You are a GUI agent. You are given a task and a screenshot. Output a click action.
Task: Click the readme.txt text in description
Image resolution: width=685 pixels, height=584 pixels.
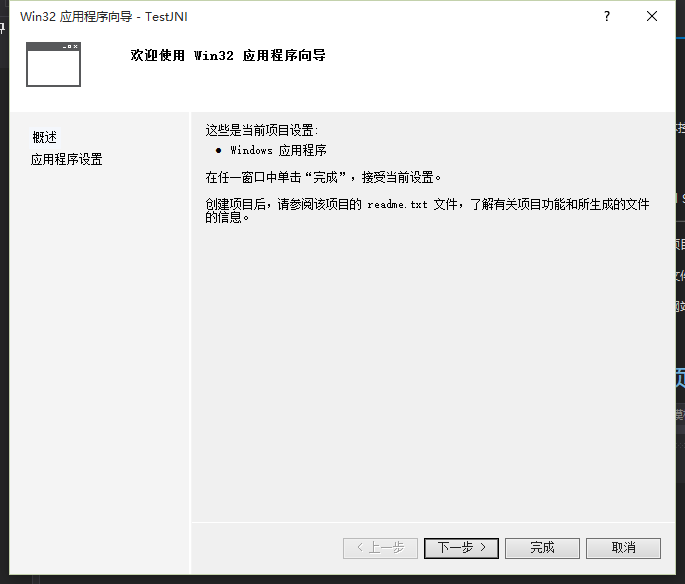[397, 204]
